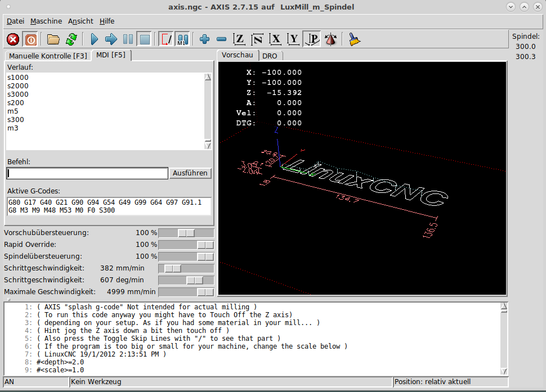Image resolution: width=546 pixels, height=392 pixels.
Task: Select history entry m3
Action: (x=12, y=128)
